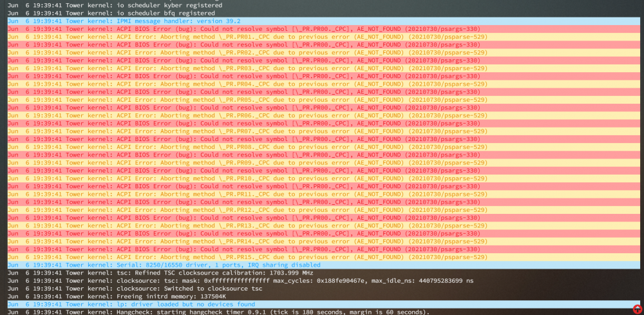Click the 'clocksource: tsc: mask' log line
644x315 pixels.
click(324, 280)
